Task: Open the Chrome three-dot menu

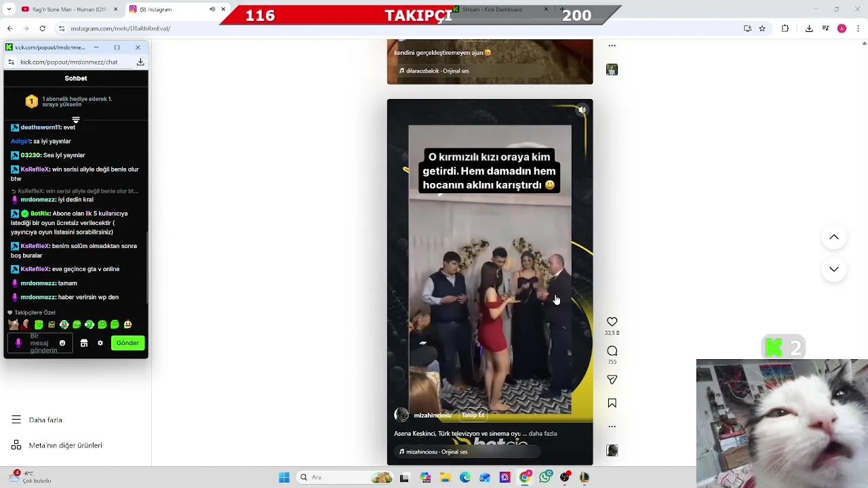Action: pos(859,28)
